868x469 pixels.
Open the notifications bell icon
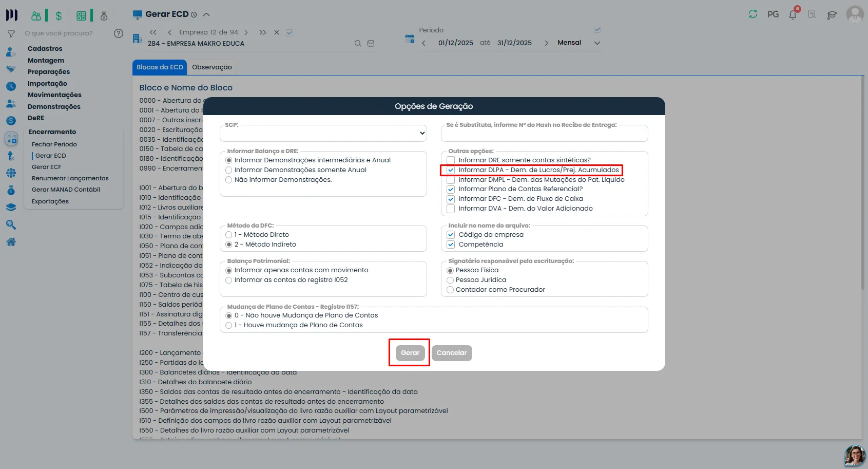tap(793, 14)
